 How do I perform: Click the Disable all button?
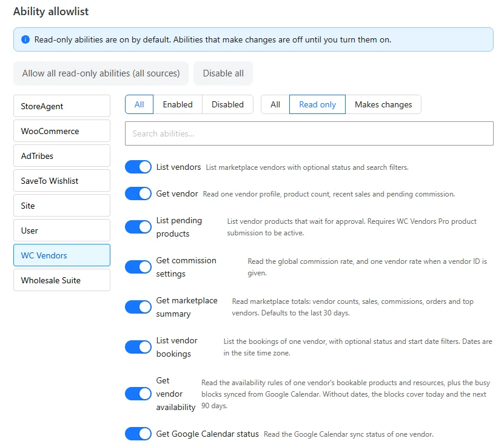[223, 73]
